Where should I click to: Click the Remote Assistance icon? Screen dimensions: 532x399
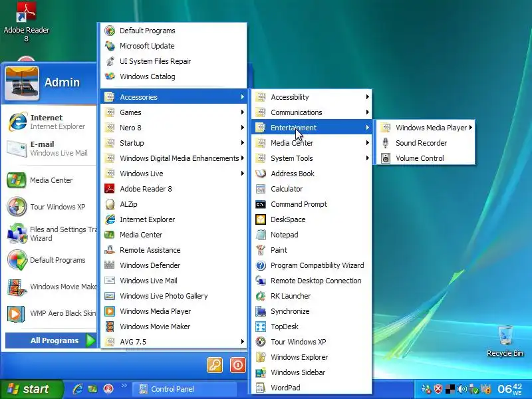(x=110, y=250)
